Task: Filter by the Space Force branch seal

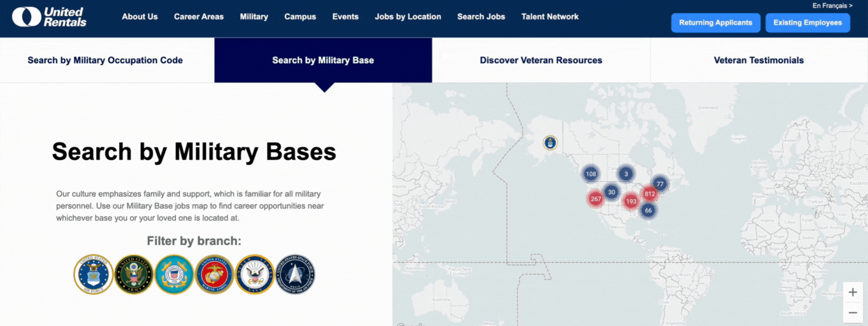Action: pyautogui.click(x=295, y=275)
